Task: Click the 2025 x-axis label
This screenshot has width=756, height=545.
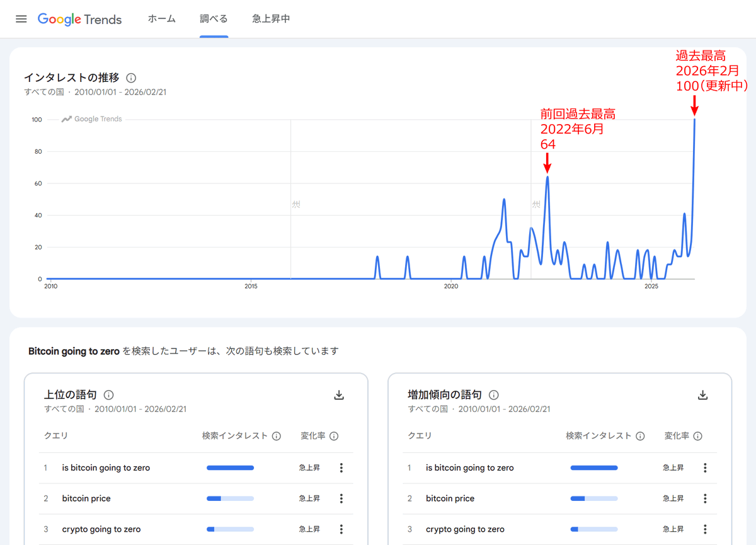Action: pyautogui.click(x=651, y=287)
